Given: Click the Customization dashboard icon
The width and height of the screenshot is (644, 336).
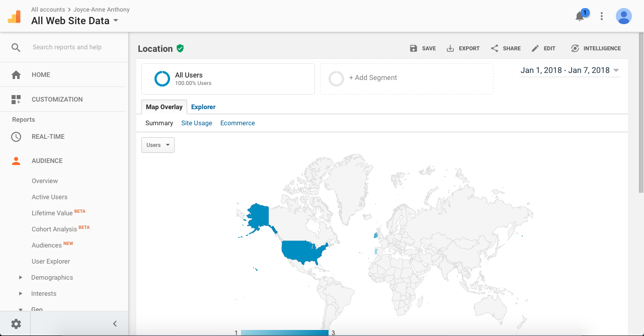Looking at the screenshot, I should point(16,99).
